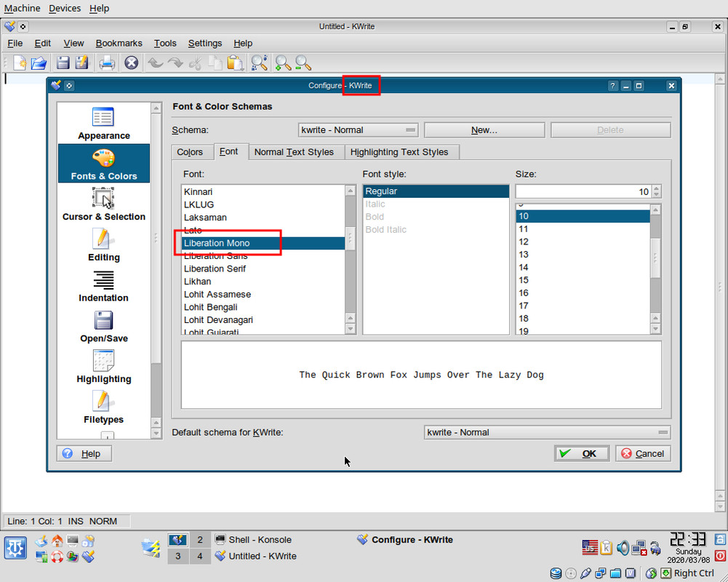
Task: Click the Font list scrollbar up arrow at the top
Action: point(351,191)
